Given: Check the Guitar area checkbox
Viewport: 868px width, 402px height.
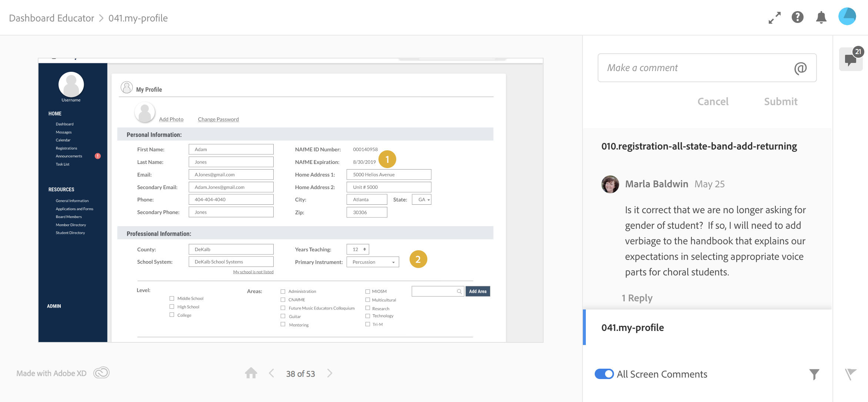Looking at the screenshot, I should click(283, 316).
